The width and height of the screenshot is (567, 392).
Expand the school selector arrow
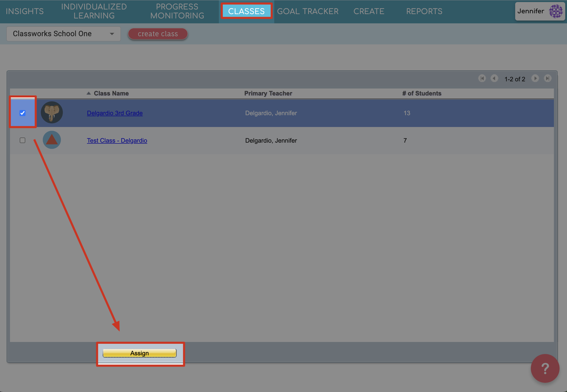tap(112, 34)
